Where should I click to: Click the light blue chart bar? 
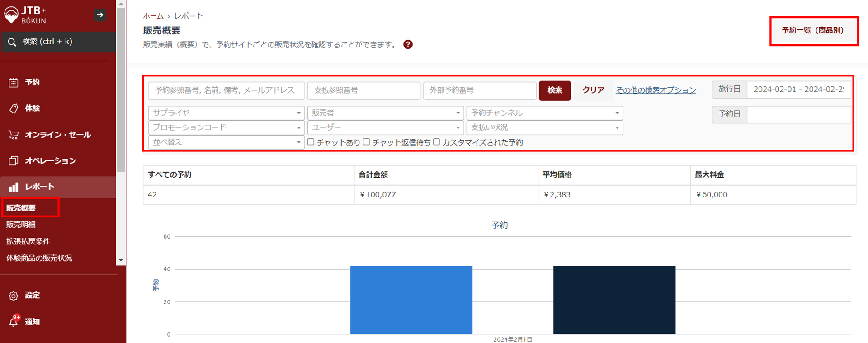(x=411, y=300)
